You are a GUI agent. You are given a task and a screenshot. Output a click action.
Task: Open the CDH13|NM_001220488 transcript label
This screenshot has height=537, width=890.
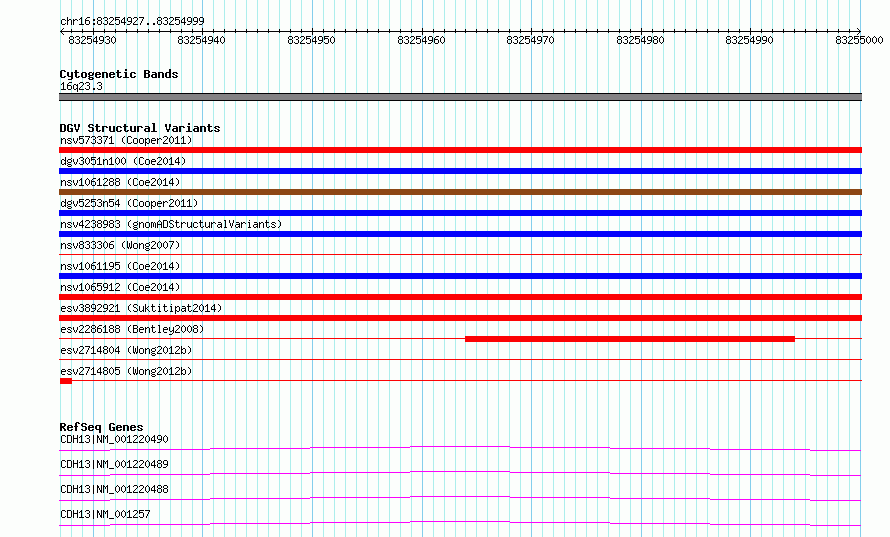[x=114, y=489]
